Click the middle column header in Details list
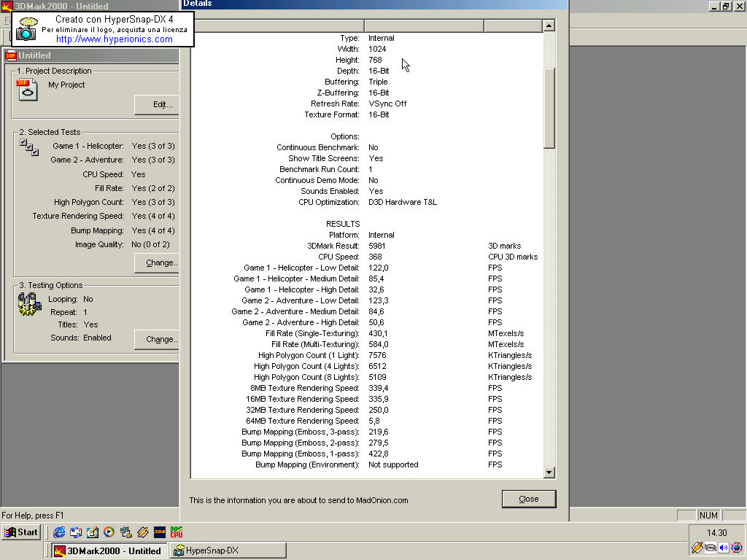 (x=425, y=26)
